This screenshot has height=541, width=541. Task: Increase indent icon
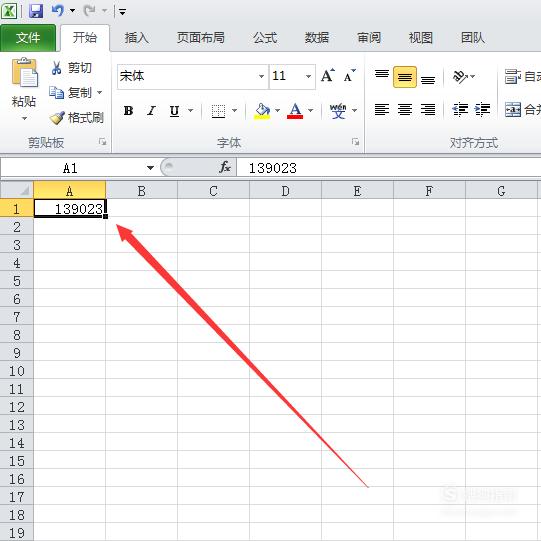[482, 110]
